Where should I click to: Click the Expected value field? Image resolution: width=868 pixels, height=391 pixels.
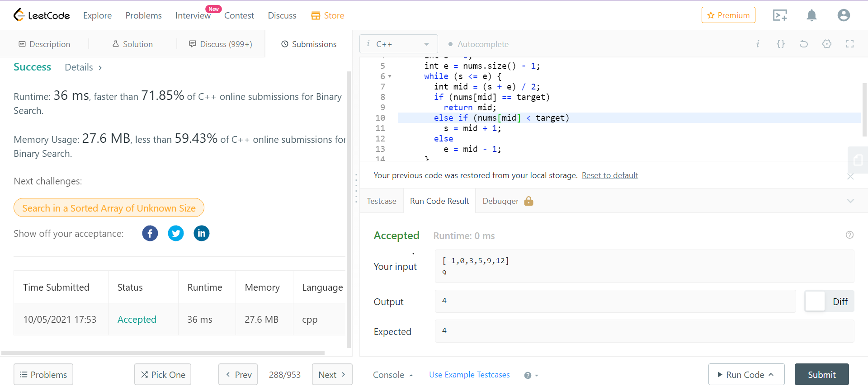pos(644,331)
